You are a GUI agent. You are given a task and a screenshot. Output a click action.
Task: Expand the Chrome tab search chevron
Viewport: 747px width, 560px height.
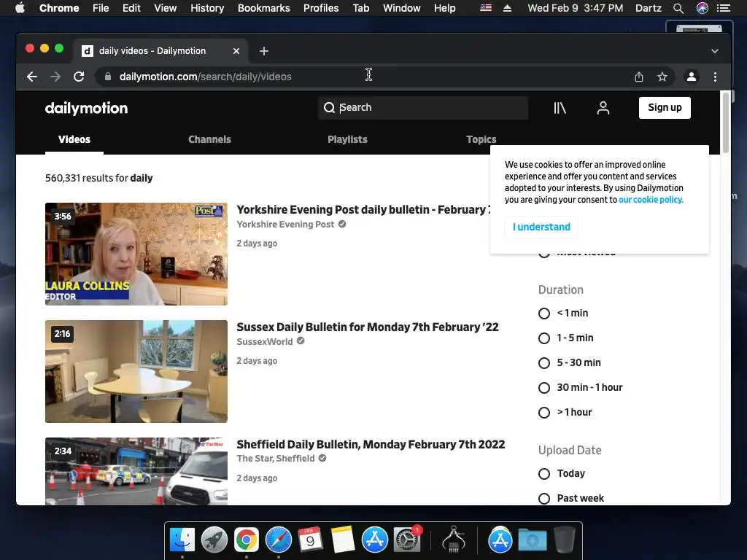pyautogui.click(x=715, y=51)
